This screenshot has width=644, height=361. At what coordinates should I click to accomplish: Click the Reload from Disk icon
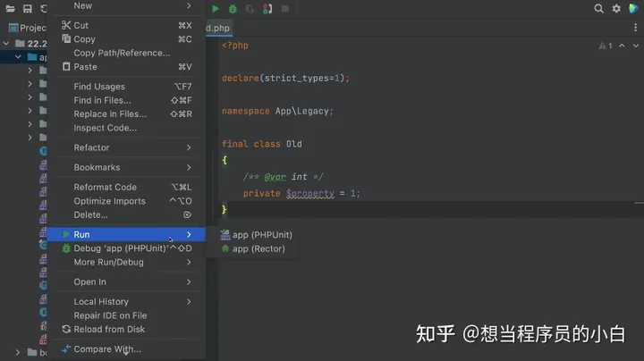(66, 329)
